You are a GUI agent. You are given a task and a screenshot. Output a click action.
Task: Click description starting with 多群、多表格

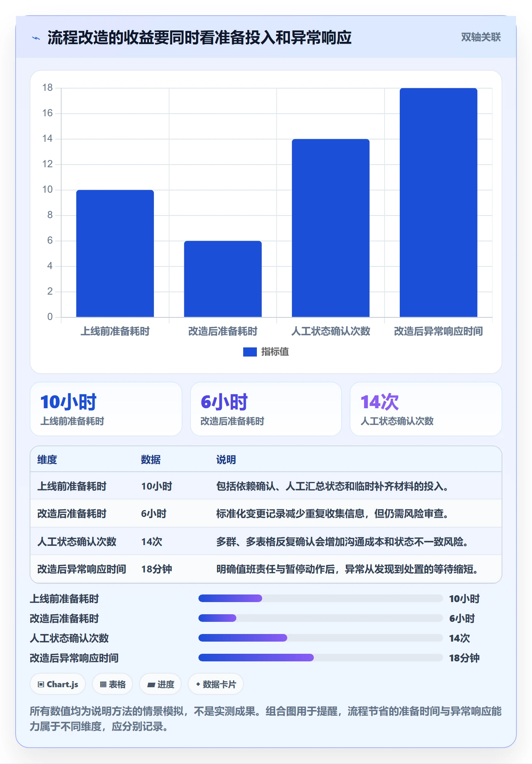tap(342, 541)
